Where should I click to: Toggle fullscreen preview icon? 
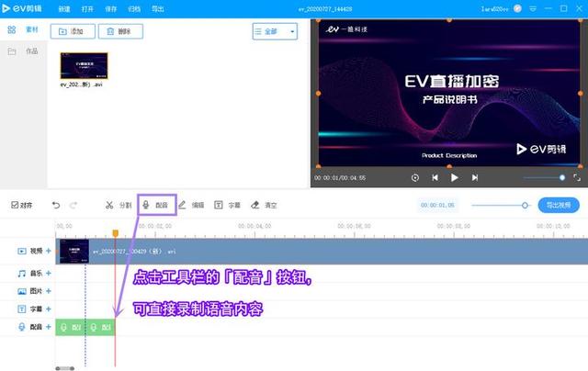pyautogui.click(x=577, y=177)
